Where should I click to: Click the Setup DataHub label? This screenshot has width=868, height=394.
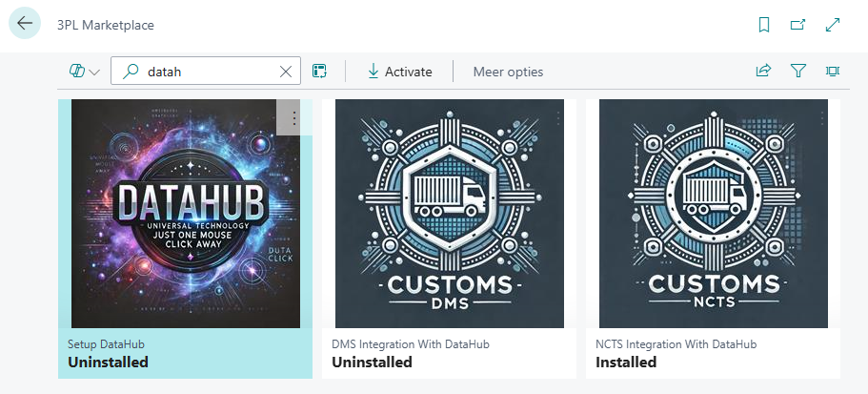click(106, 344)
